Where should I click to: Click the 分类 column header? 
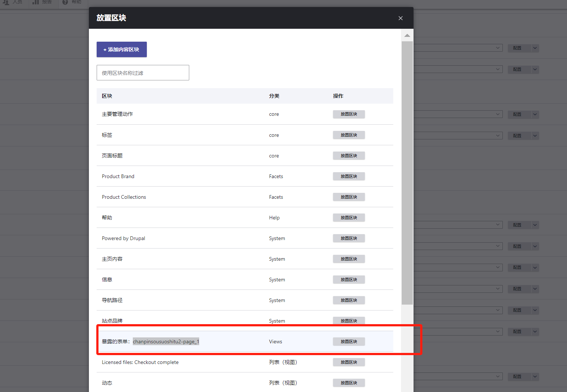coord(274,96)
